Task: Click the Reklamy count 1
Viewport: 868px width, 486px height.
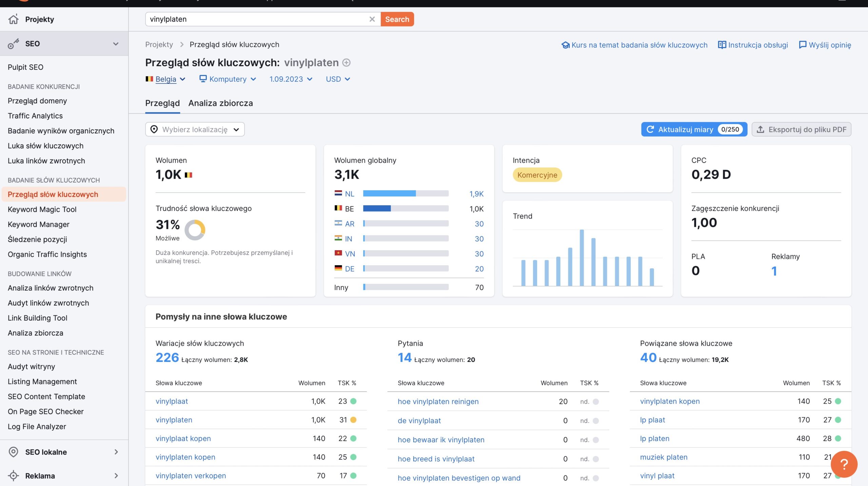Action: click(x=774, y=271)
